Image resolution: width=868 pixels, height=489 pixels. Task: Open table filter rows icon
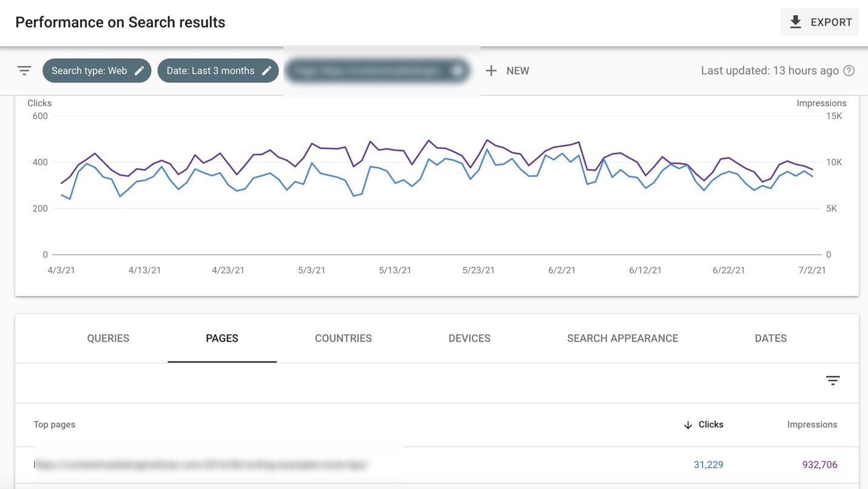tap(833, 380)
